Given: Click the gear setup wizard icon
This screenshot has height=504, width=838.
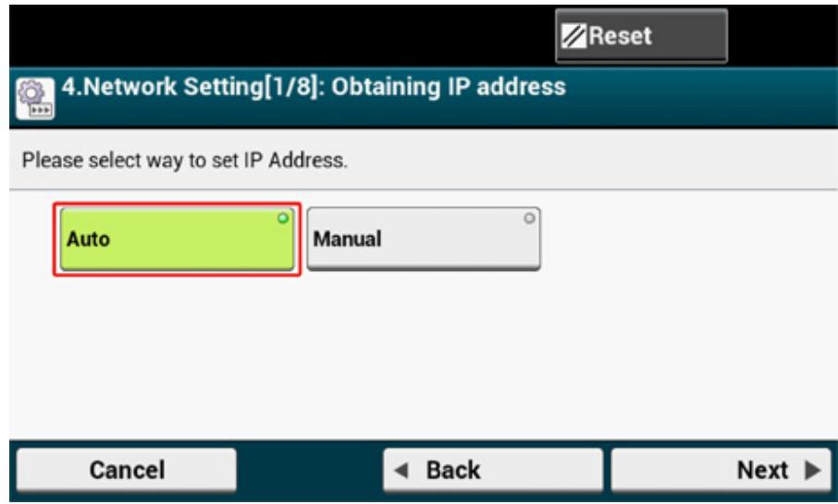Looking at the screenshot, I should click(35, 98).
